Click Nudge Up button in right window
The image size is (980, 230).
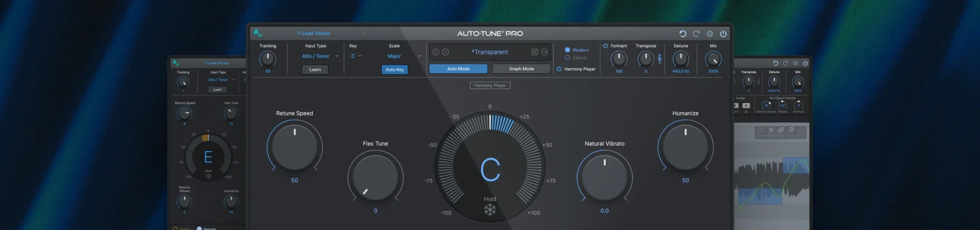click(746, 105)
